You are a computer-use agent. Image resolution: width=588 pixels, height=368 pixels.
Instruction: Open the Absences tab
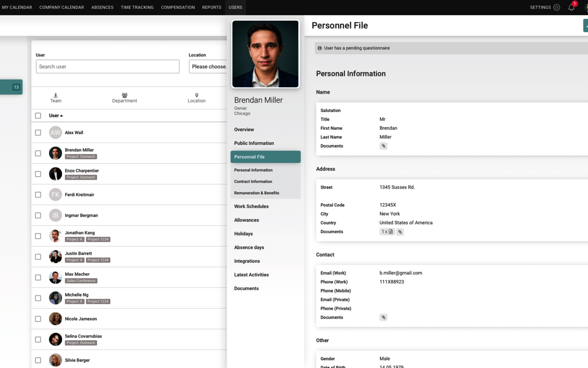(x=102, y=7)
